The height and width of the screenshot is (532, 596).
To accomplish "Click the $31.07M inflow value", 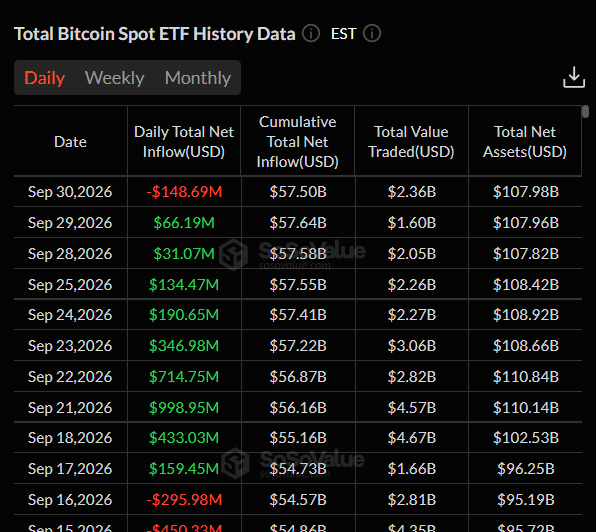I will [x=184, y=253].
